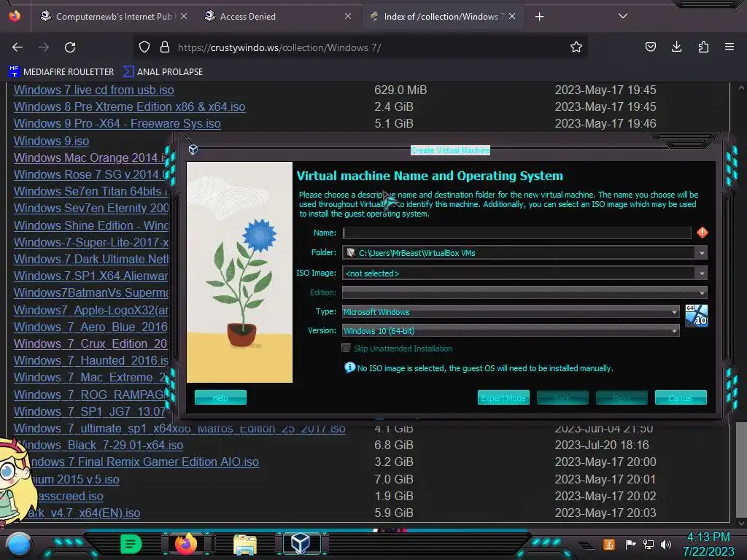Open the green chat app on taskbar
This screenshot has width=747, height=560.
coord(131,544)
